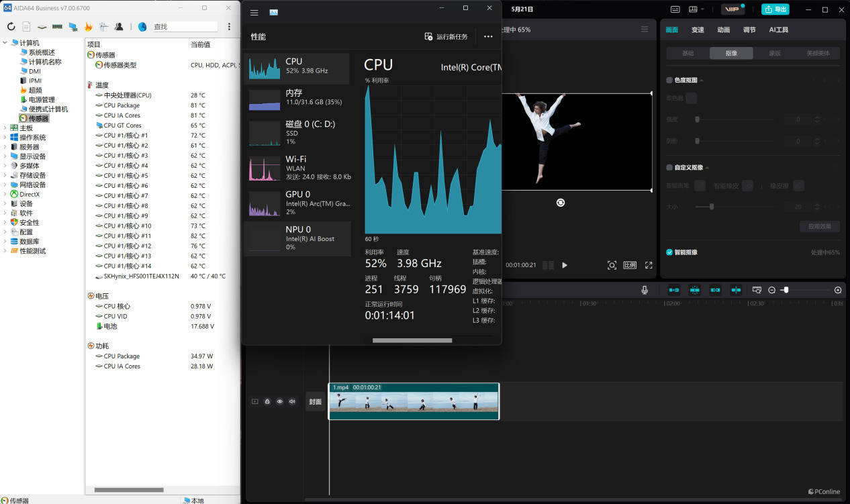Expand the 服务器 tree node
Viewport: 850px width, 504px height.
[5, 147]
